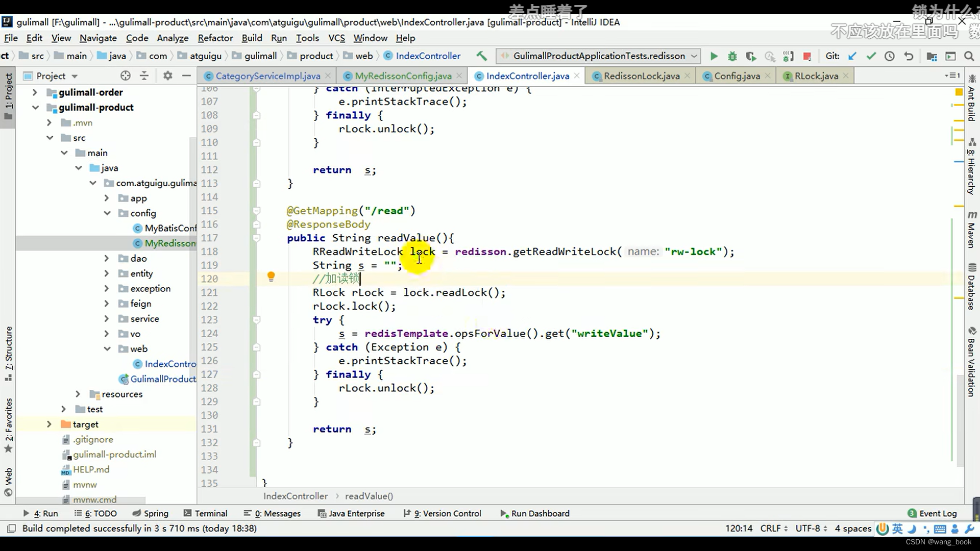Viewport: 980px width, 551px height.
Task: Expand the service package
Action: point(107,319)
